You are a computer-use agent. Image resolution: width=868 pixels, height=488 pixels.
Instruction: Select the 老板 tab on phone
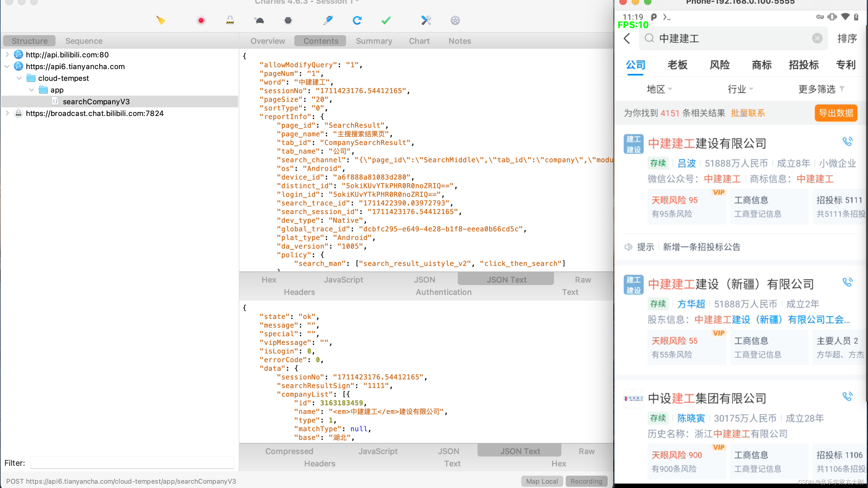[677, 64]
